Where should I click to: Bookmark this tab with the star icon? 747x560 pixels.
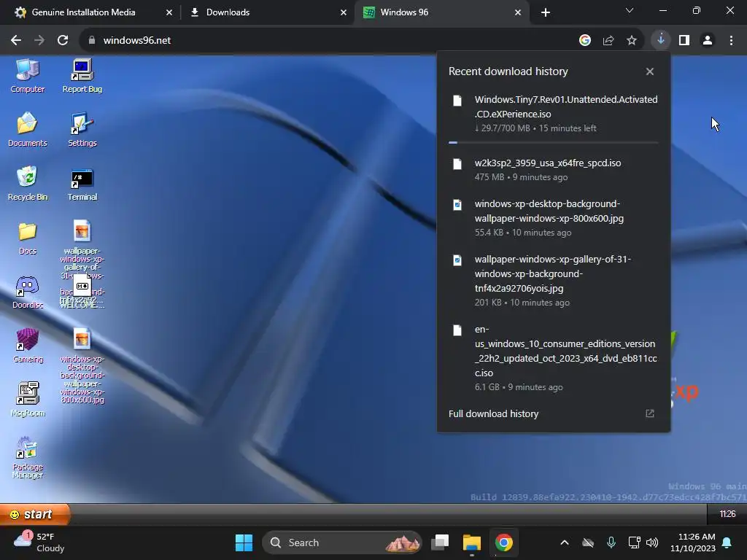pyautogui.click(x=632, y=41)
